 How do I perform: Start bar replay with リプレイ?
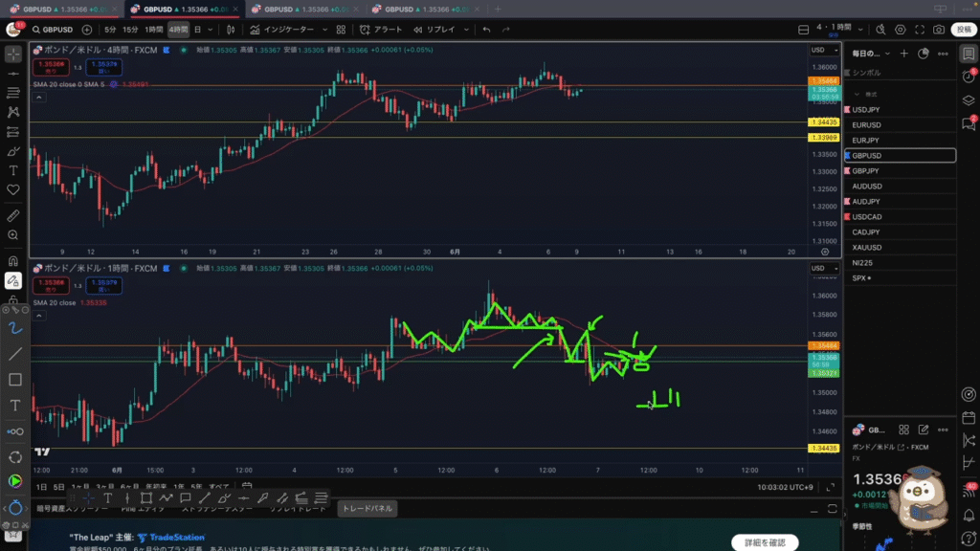pos(434,30)
